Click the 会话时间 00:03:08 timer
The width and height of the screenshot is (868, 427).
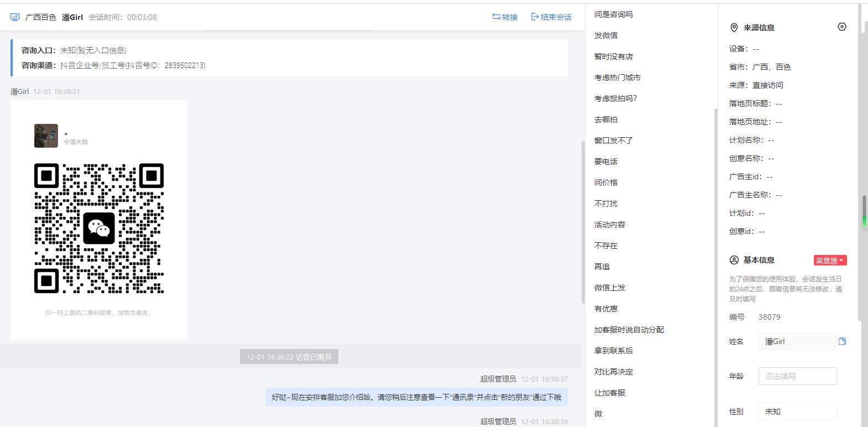tap(123, 17)
